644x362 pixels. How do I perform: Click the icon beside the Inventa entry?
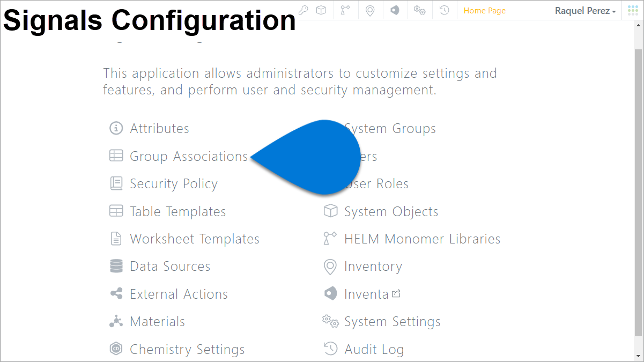pos(330,294)
